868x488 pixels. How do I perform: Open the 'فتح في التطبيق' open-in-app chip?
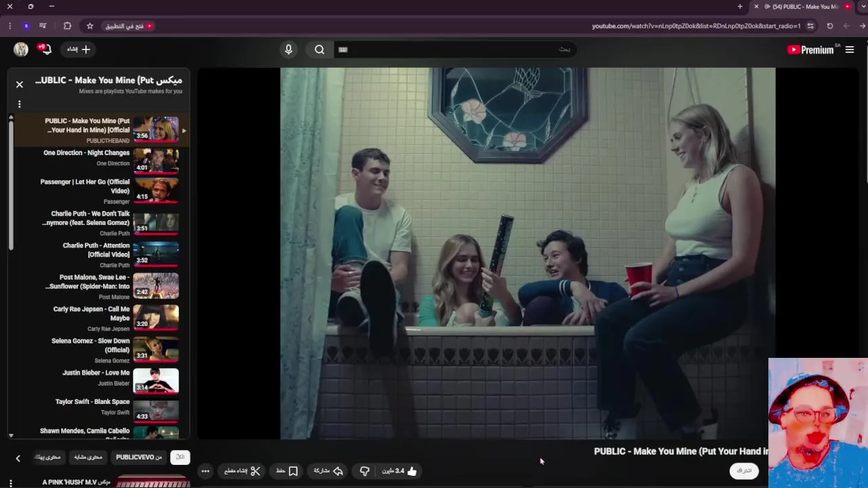[130, 26]
